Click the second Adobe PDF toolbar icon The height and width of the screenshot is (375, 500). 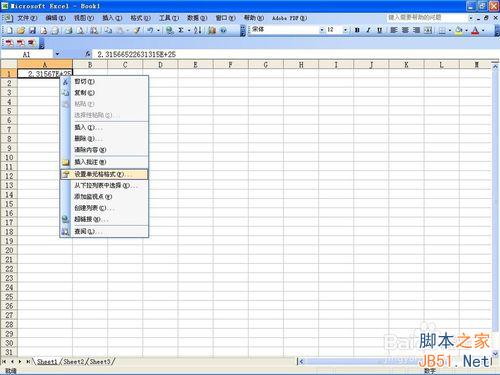pos(21,43)
